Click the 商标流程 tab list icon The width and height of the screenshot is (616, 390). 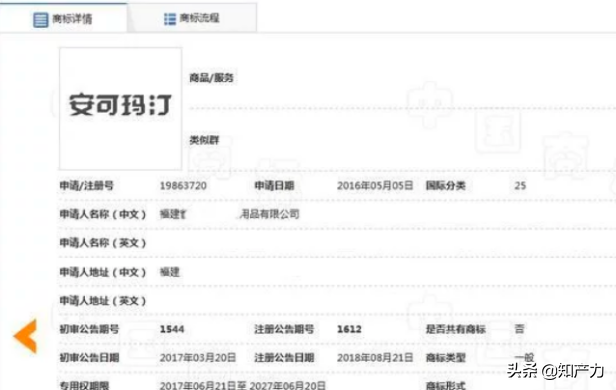[170, 19]
